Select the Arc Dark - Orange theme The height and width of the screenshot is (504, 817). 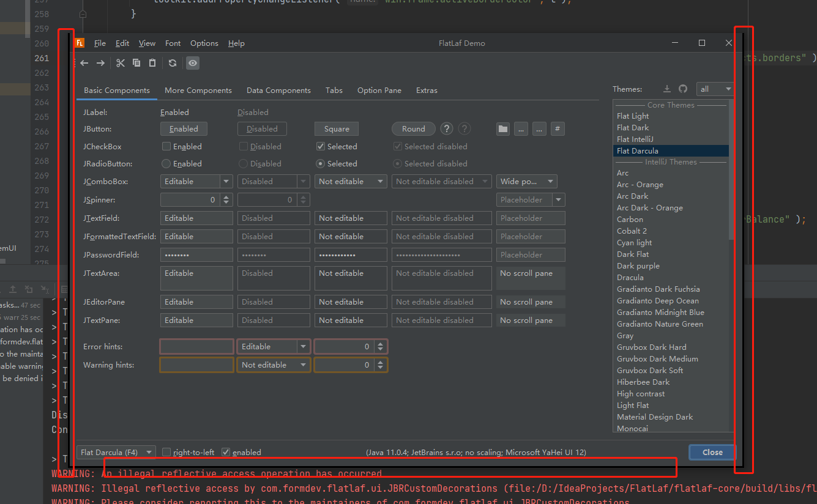pos(671,207)
